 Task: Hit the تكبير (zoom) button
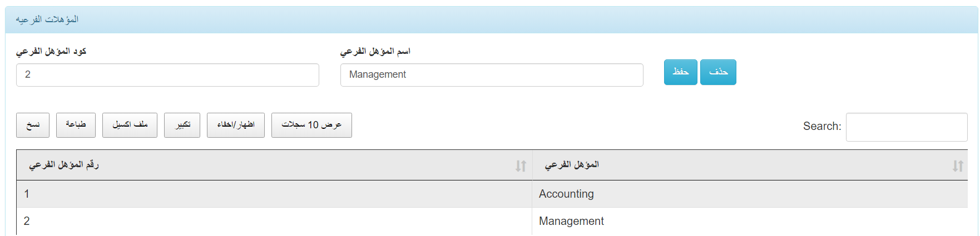pos(182,125)
